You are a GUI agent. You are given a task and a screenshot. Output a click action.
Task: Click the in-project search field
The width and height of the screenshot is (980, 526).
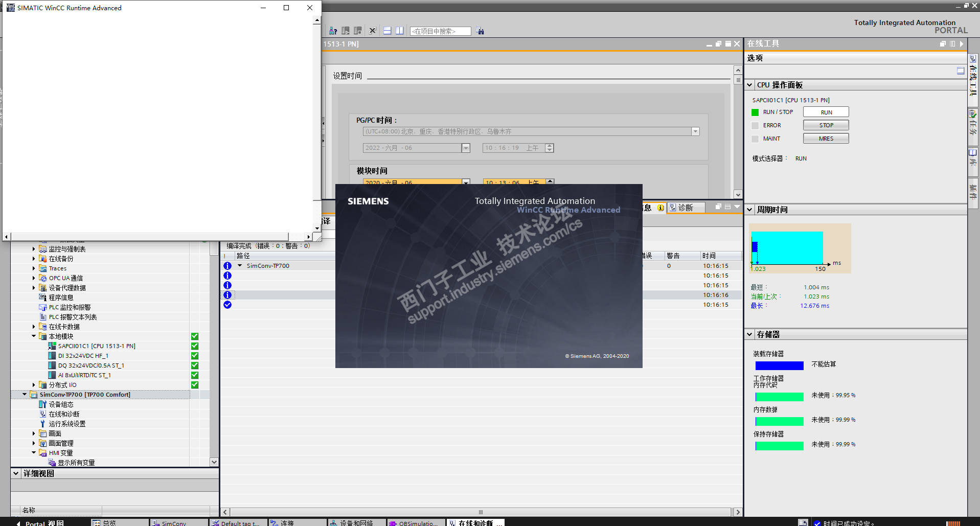pyautogui.click(x=440, y=31)
